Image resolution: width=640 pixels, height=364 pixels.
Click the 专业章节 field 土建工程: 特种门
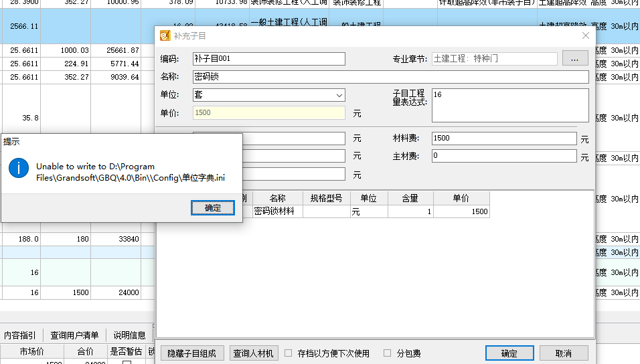[x=494, y=59]
